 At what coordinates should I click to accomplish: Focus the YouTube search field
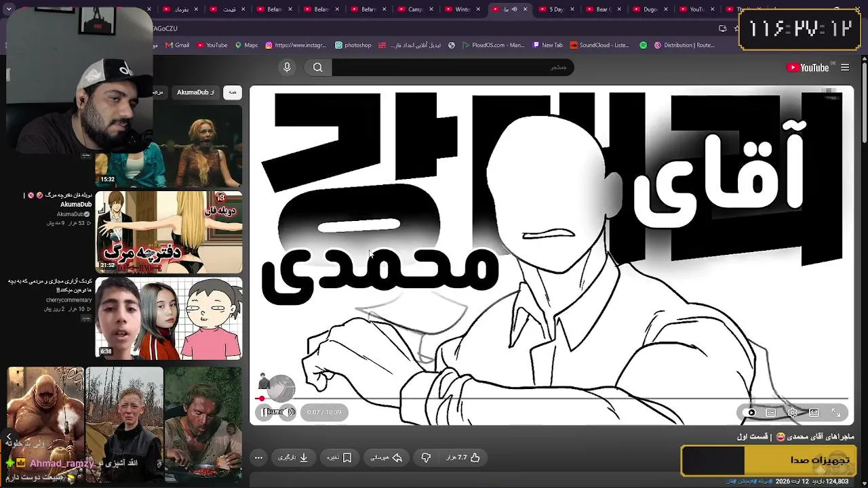pos(452,67)
